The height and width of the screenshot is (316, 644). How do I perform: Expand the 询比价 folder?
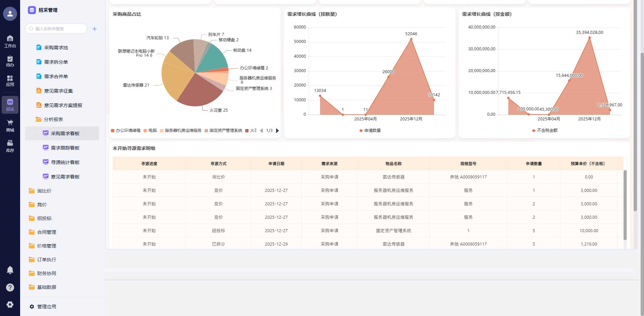[44, 191]
